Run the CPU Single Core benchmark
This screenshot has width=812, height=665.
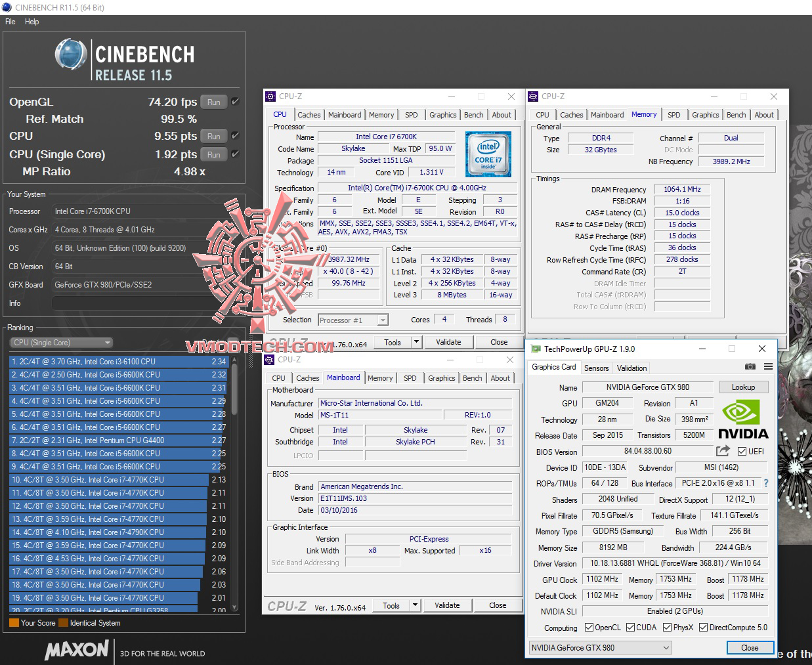coord(214,154)
